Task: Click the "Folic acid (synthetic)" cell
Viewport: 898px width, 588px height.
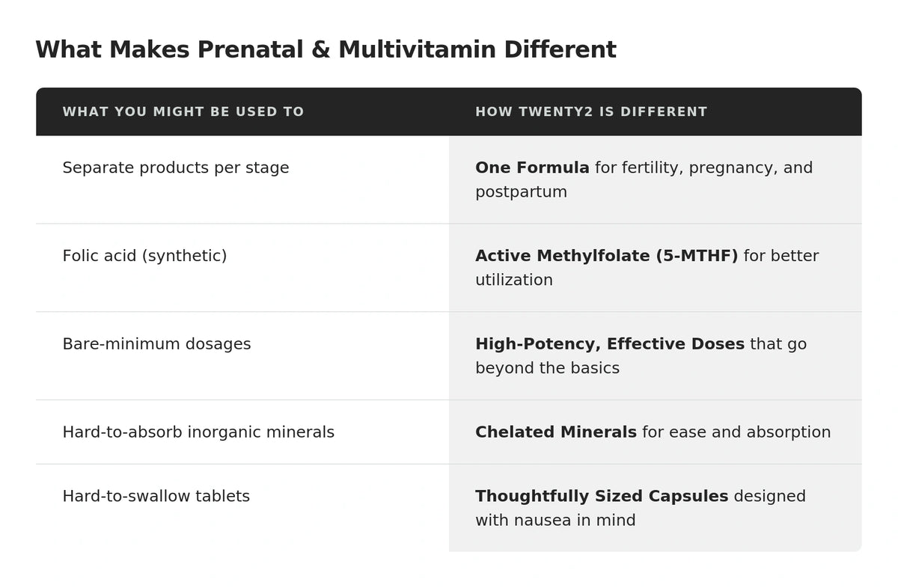Action: tap(144, 256)
